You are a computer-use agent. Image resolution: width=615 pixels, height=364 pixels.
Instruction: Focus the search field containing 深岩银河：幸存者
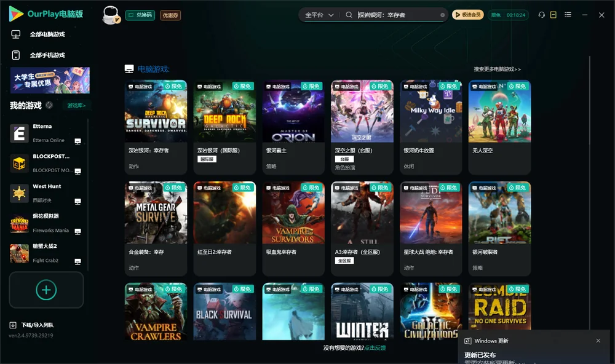[x=397, y=15]
